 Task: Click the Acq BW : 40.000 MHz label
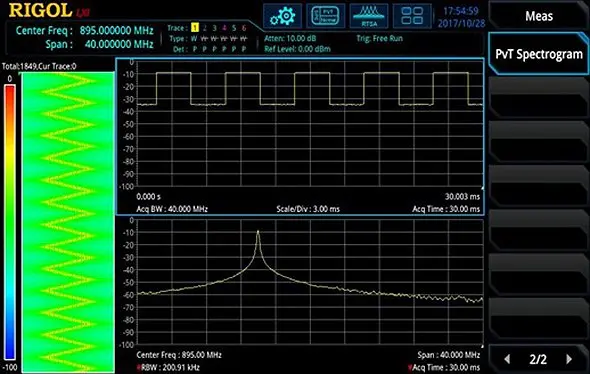pyautogui.click(x=172, y=209)
